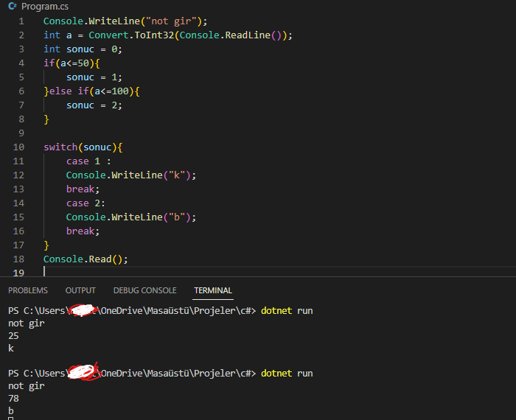This screenshot has height=420, width=516.
Task: Click first 'not gir' terminal output
Action: tap(27, 323)
